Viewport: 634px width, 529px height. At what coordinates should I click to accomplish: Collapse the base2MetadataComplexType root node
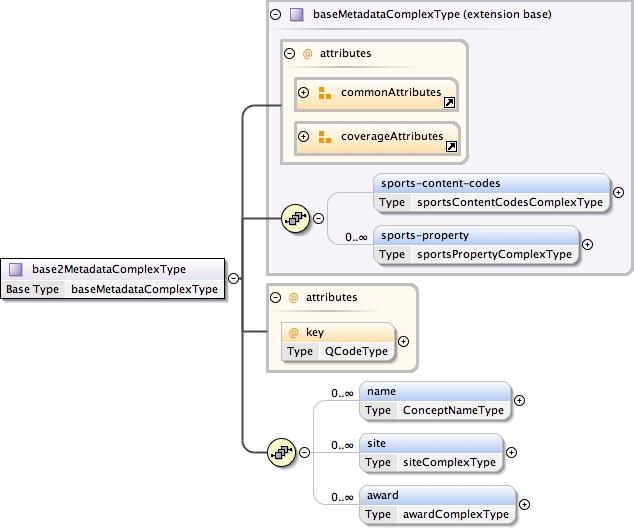(x=232, y=279)
